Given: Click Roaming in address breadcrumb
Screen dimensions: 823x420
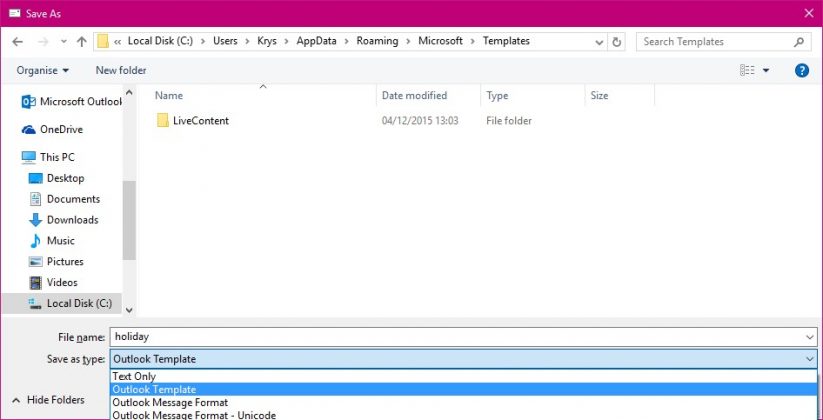Looking at the screenshot, I should coord(377,41).
